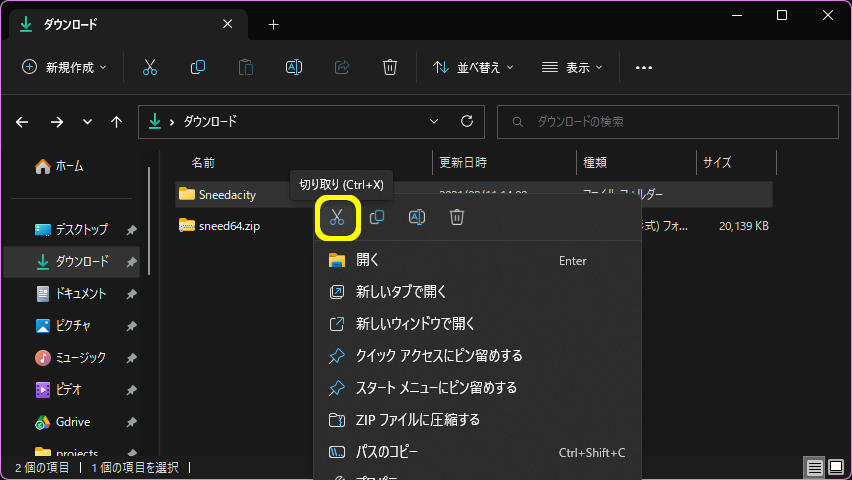This screenshot has height=480, width=852.
Task: Click the ダウンロード breadcrumb in address bar
Action: [210, 121]
